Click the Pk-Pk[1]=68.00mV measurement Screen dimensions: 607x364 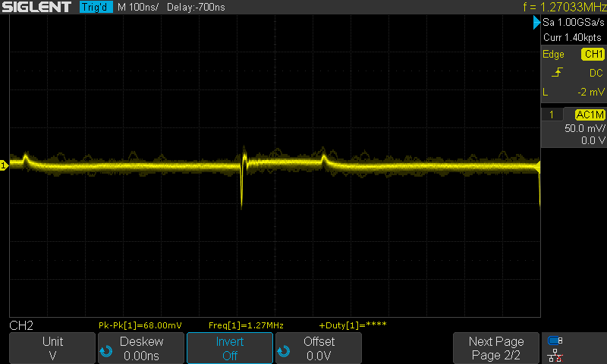coord(140,325)
